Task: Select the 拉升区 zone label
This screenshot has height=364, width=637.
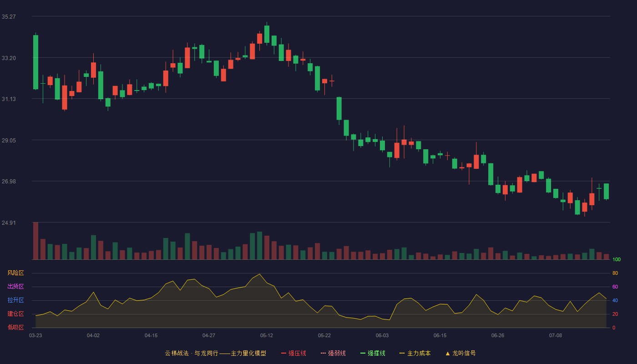Action: point(15,300)
